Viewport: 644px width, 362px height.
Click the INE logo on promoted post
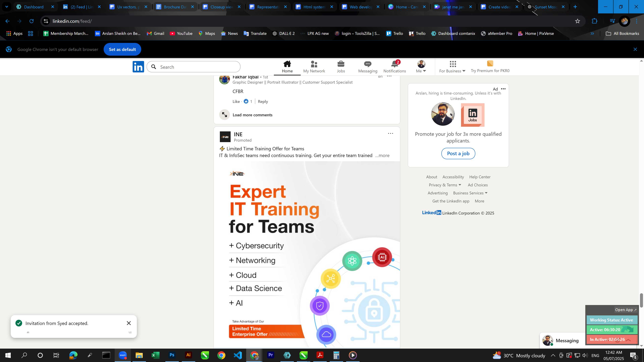tap(225, 137)
